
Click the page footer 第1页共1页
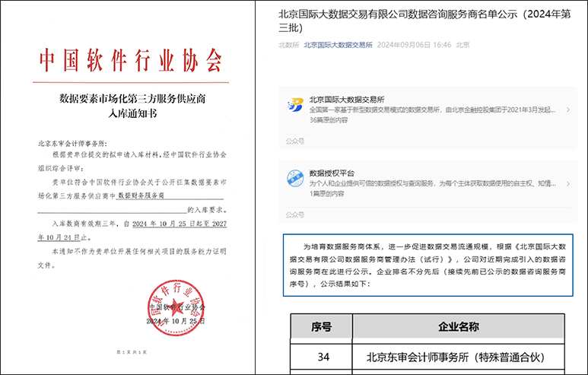click(x=132, y=352)
